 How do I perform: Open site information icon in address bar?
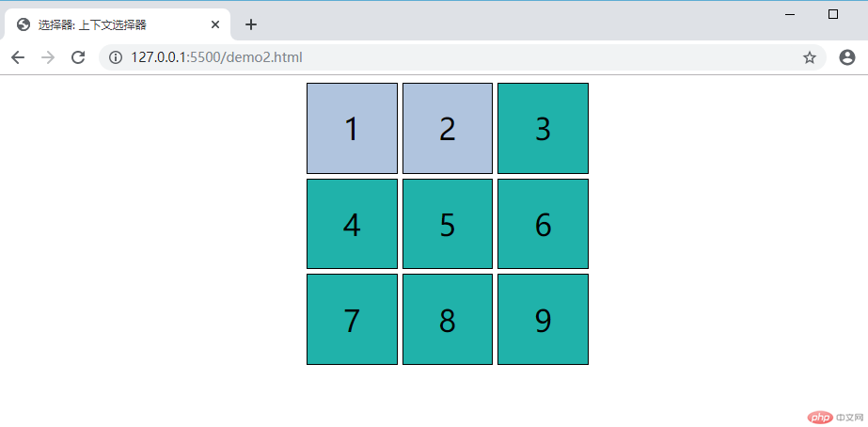tap(116, 57)
